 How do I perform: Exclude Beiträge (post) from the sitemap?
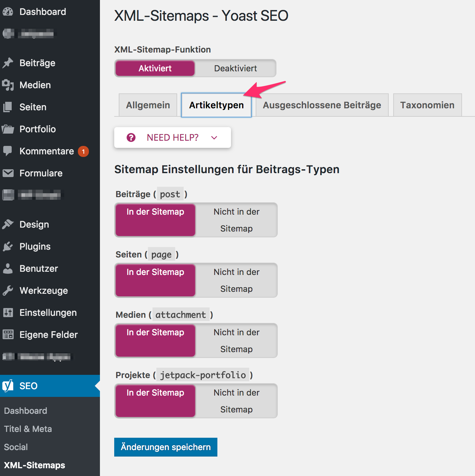point(237,220)
